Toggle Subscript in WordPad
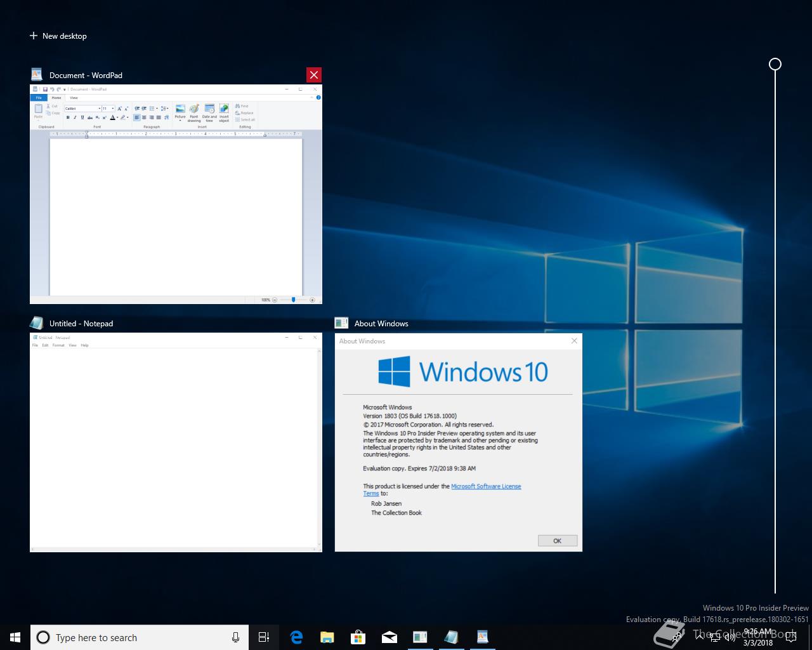Screen dimensions: 812x650 pos(97,117)
